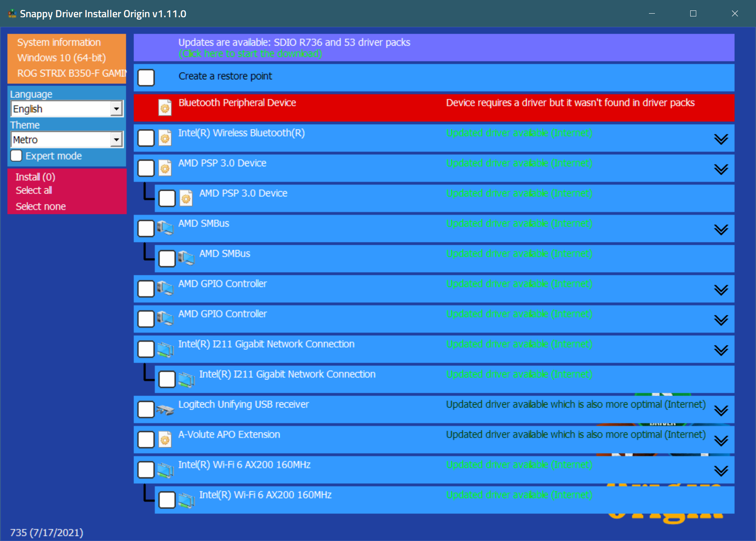Screen dimensions: 756x541
Task: Click the A-Volute APO Extension icon
Action: [165, 440]
